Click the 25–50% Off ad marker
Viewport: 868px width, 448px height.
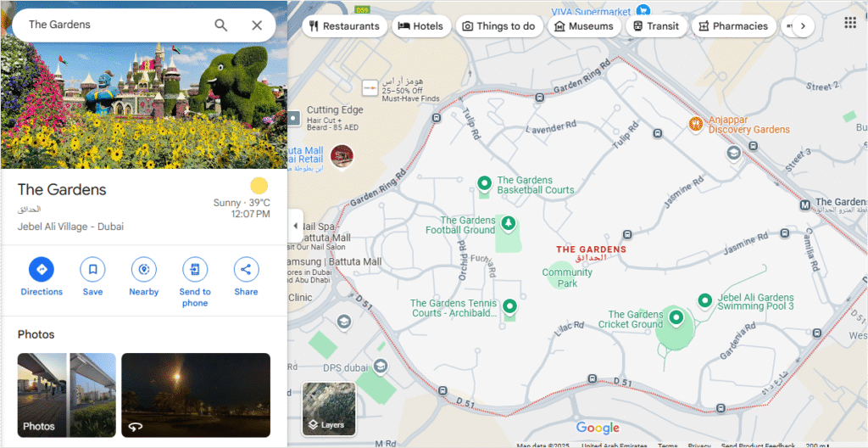pos(370,88)
